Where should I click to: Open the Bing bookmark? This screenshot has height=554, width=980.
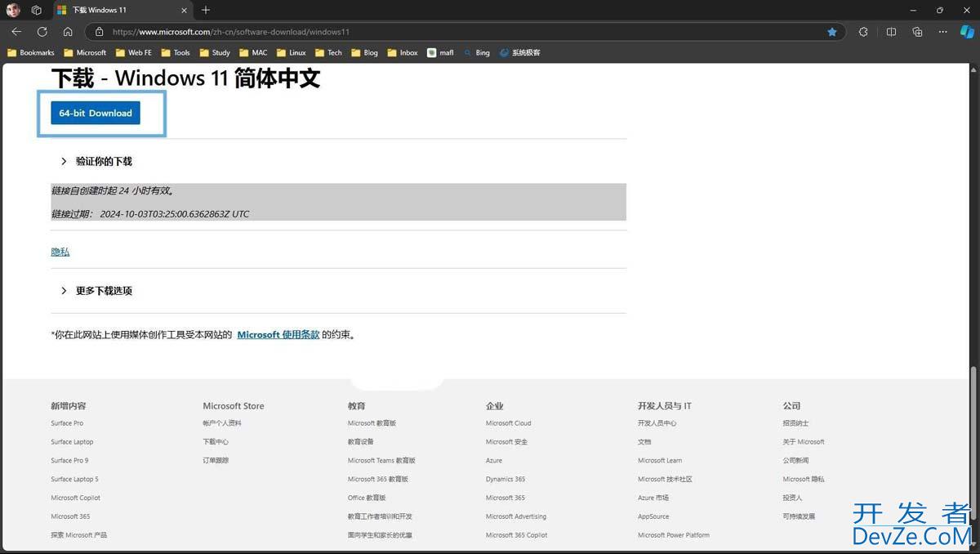tap(477, 52)
